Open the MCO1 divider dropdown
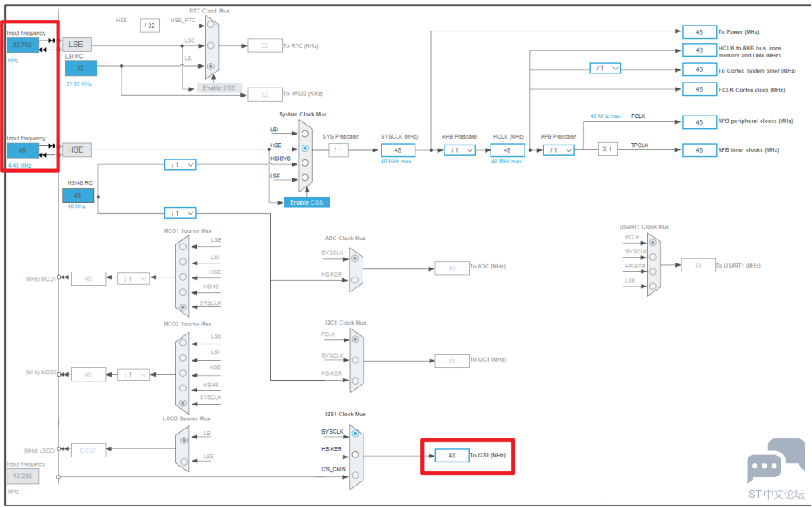Viewport: 812px width, 507px height. pos(134,278)
